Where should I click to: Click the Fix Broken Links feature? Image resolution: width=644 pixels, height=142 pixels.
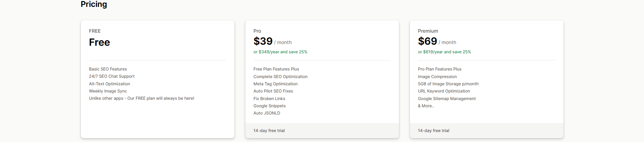click(269, 99)
